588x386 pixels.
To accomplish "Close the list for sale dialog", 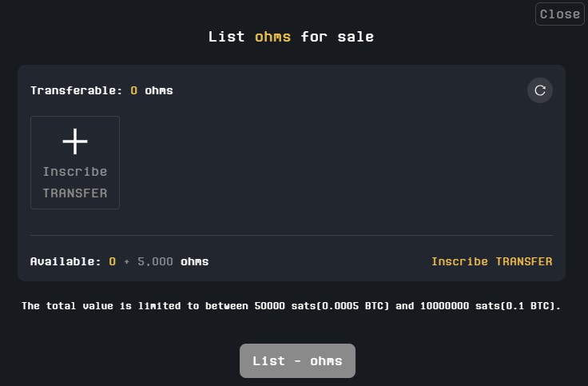I will pyautogui.click(x=560, y=14).
